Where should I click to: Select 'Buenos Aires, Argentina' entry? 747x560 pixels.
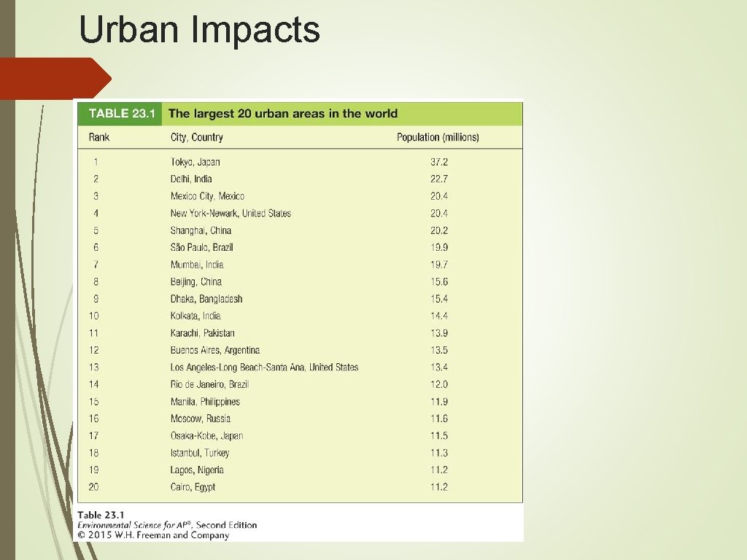click(x=215, y=350)
